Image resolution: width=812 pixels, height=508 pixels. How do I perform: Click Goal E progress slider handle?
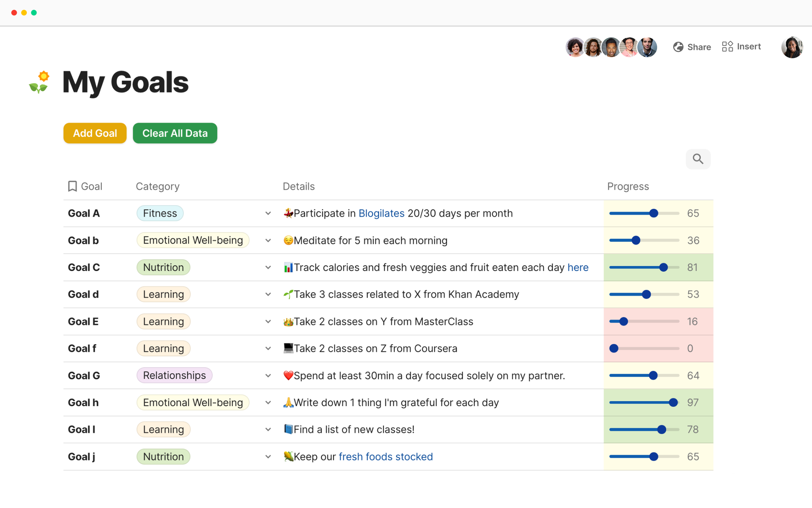pyautogui.click(x=624, y=322)
